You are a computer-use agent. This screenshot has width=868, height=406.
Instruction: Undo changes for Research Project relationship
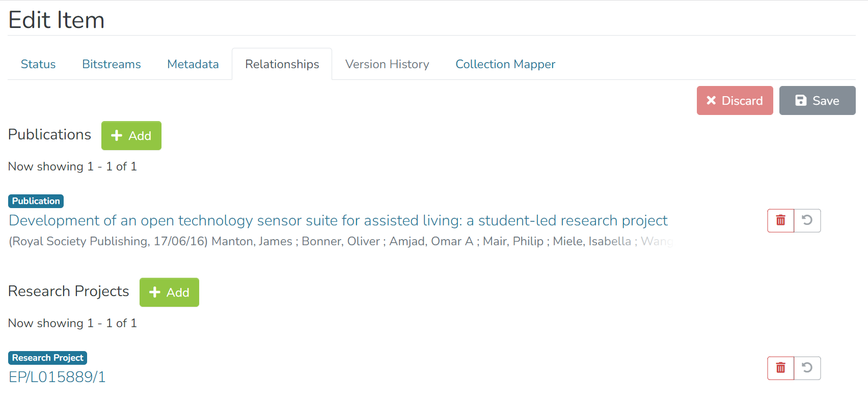[807, 368]
